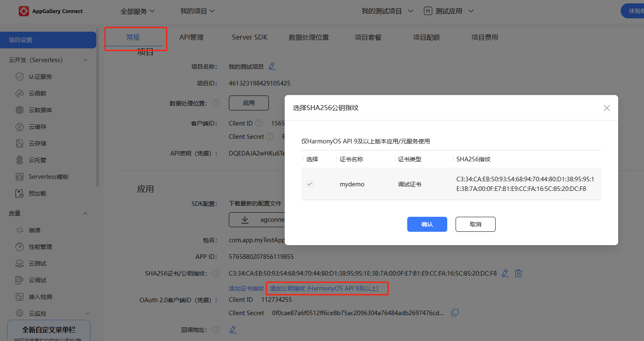The width and height of the screenshot is (644, 341).
Task: Collapse the 质量 section
Action: coord(85,213)
